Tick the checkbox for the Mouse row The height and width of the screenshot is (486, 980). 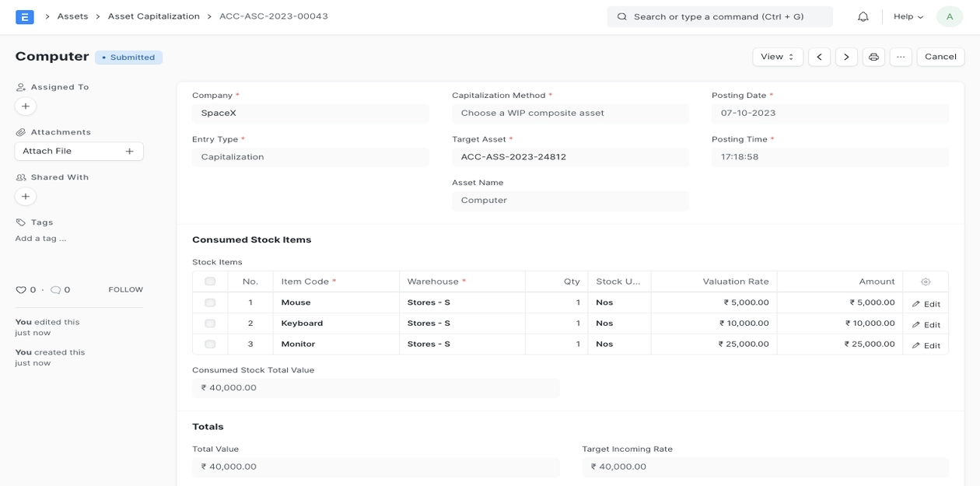pyautogui.click(x=210, y=302)
